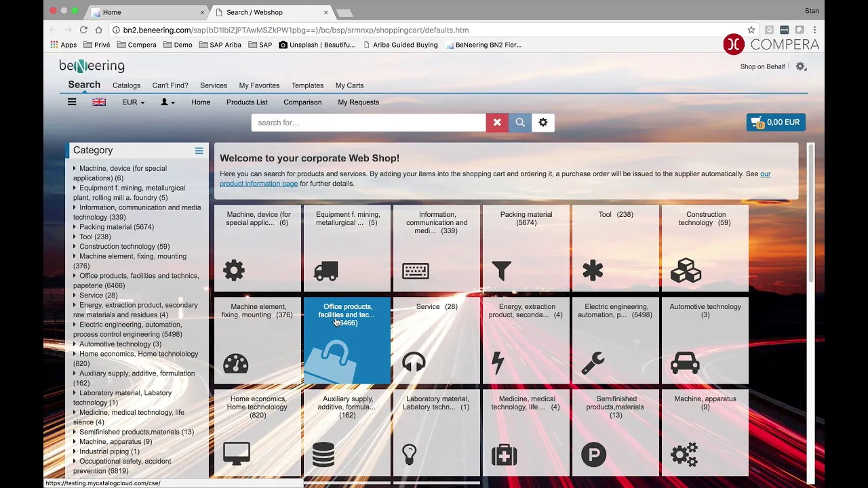The width and height of the screenshot is (868, 488).
Task: Click the gears icon in the Machine, apparatus tile
Action: (684, 455)
